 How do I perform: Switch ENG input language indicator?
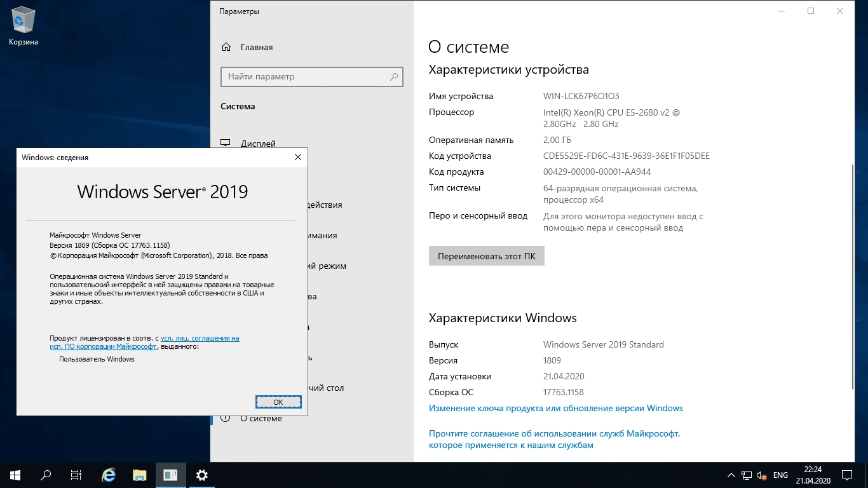click(x=780, y=475)
